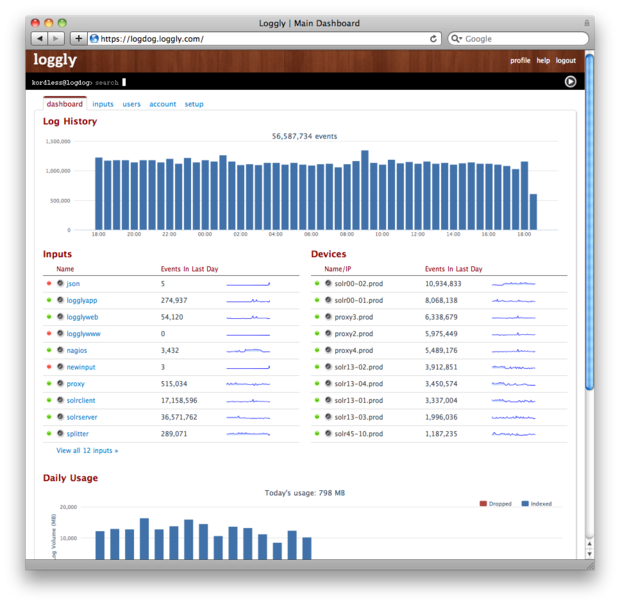The image size is (620, 605).
Task: Click the browser URL address field
Action: (260, 39)
